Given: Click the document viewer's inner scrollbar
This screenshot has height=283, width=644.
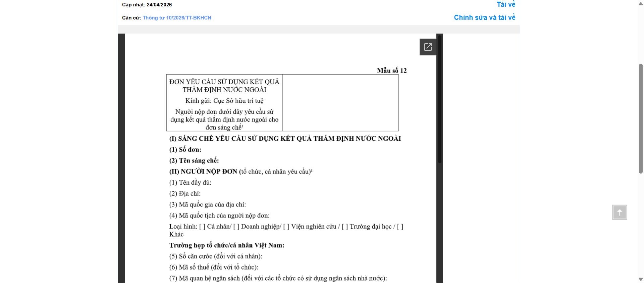Looking at the screenshot, I should coord(440,99).
